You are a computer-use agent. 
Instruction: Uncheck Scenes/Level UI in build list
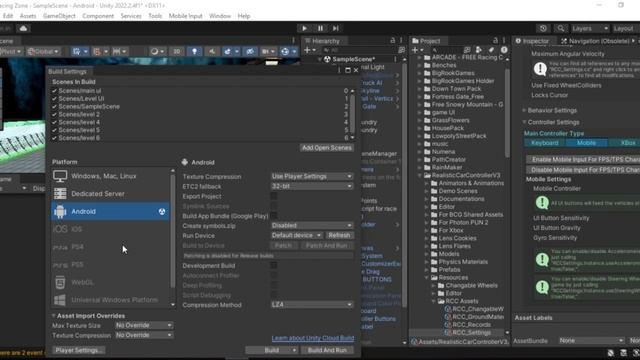[54, 98]
